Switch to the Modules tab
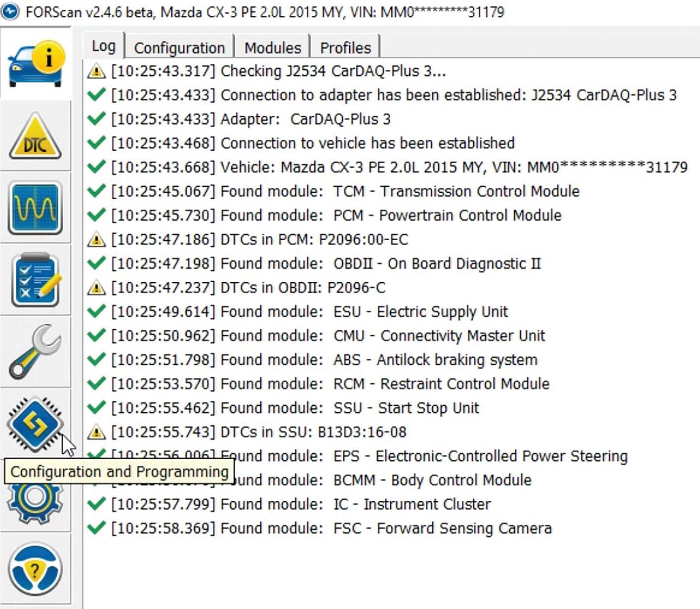 273,47
